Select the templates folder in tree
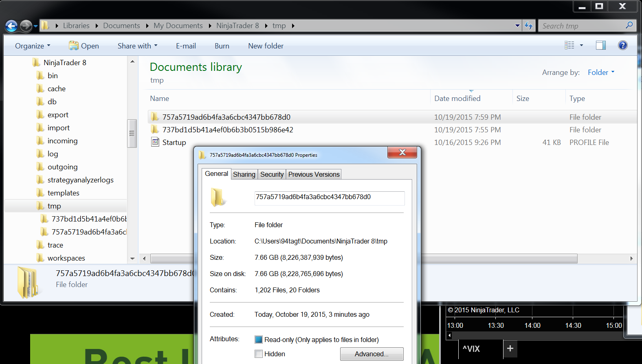 click(x=63, y=193)
